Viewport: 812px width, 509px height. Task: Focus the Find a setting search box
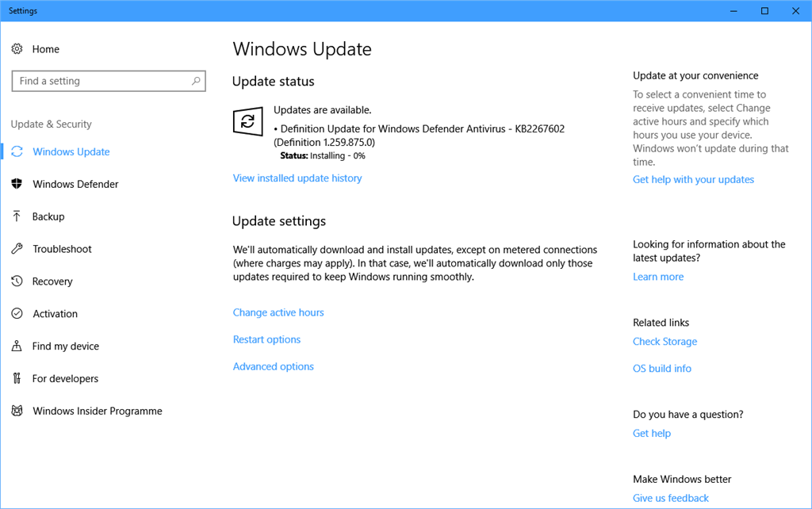pos(109,81)
